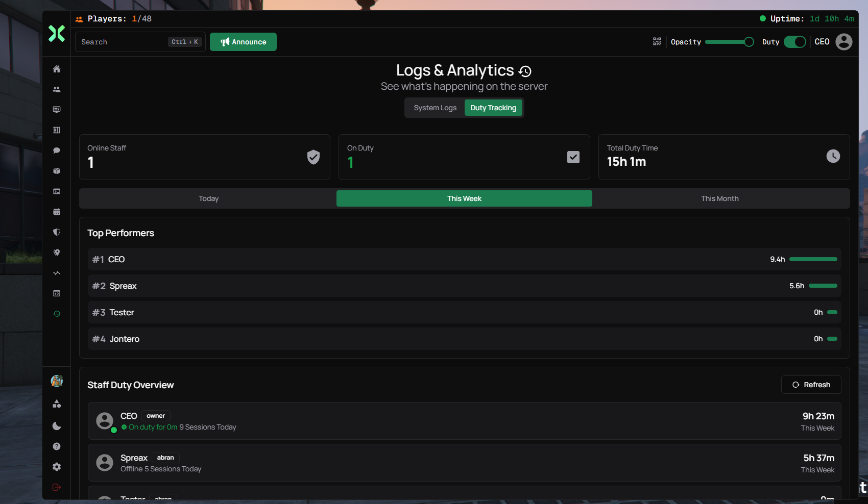Click the Refresh button in Staff Duty Overview
The width and height of the screenshot is (868, 504).
pyautogui.click(x=811, y=385)
